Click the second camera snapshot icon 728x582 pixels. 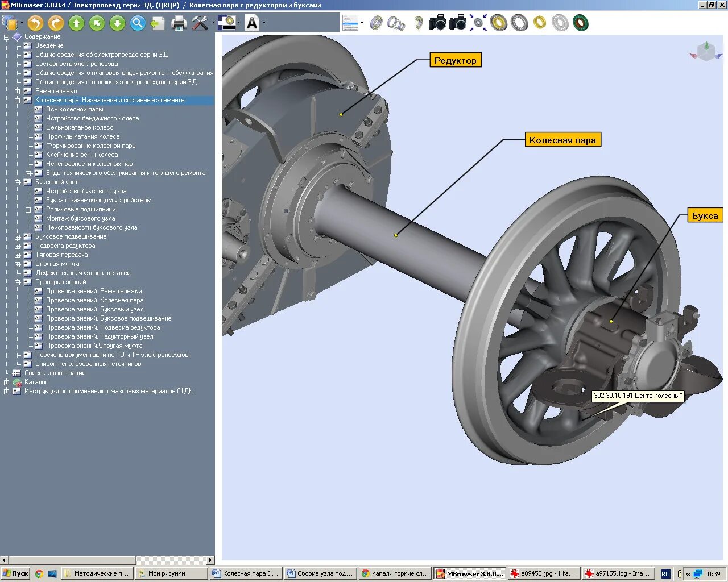[457, 23]
